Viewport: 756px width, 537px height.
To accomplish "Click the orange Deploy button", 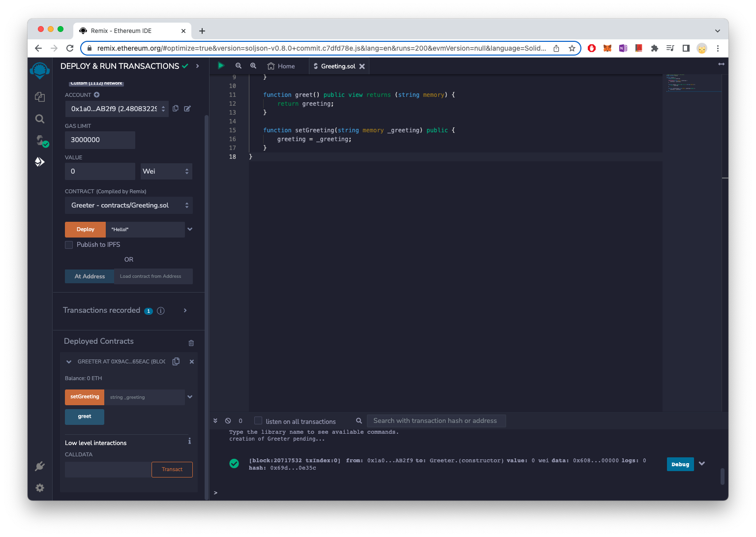I will [86, 230].
